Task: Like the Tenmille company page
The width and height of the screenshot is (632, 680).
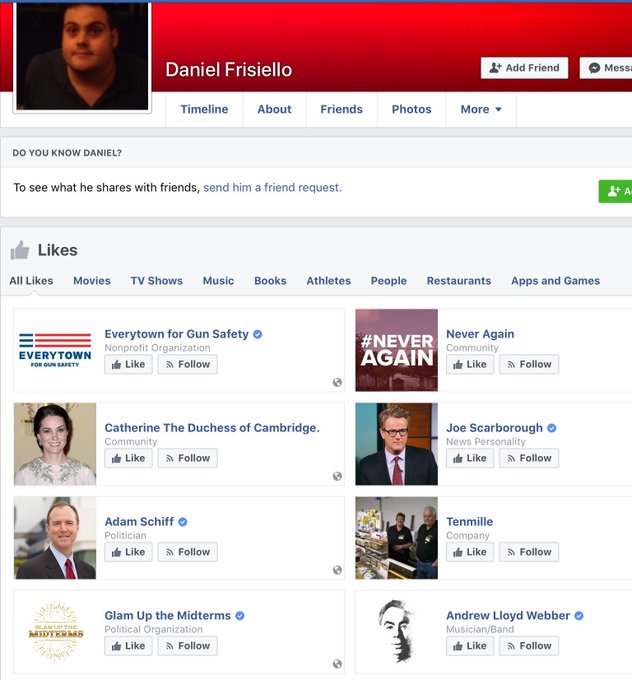Action: tap(470, 552)
